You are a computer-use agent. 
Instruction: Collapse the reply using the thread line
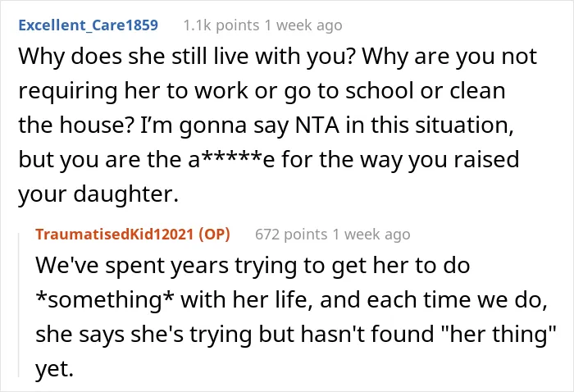19,306
